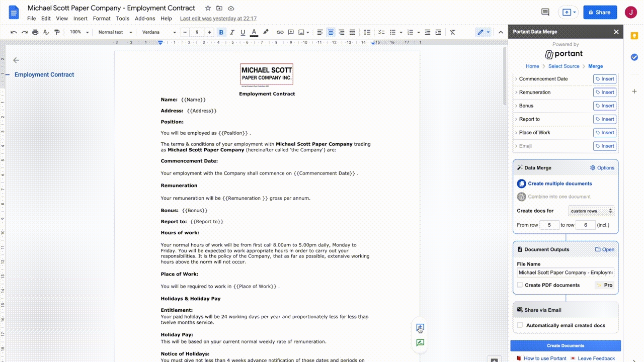Click the Undo icon in toolbar
This screenshot has width=644, height=362.
pos(14,32)
